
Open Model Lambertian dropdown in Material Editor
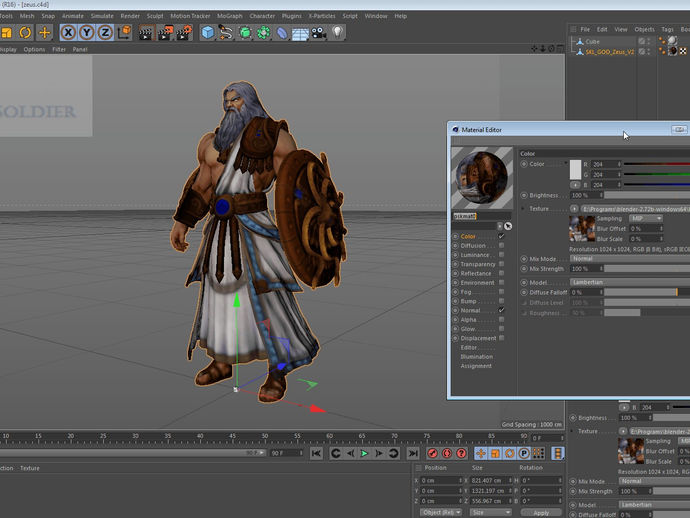[x=630, y=282]
